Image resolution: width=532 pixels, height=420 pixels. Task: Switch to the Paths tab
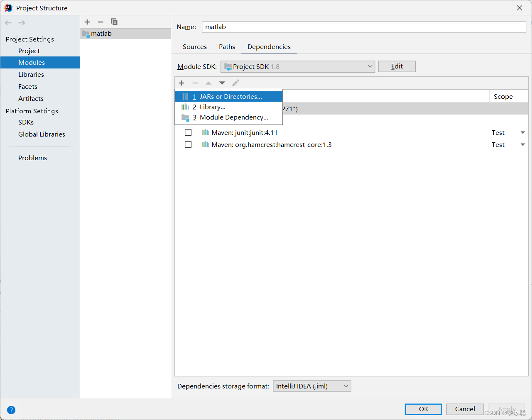pos(227,46)
